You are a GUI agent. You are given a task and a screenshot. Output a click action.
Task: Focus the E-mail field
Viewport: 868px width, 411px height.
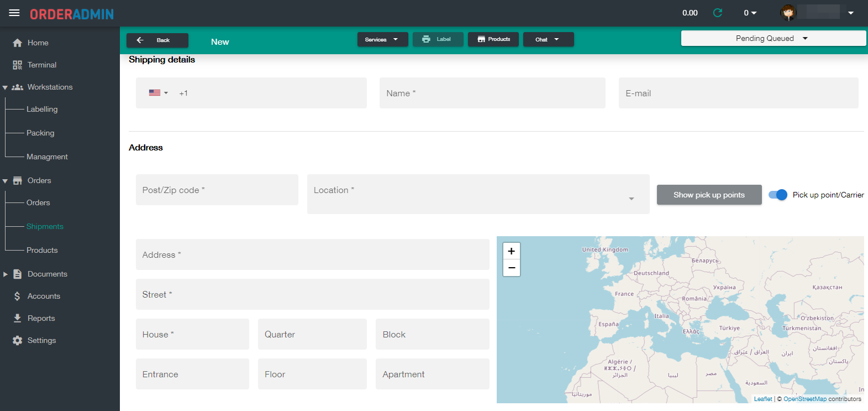738,93
